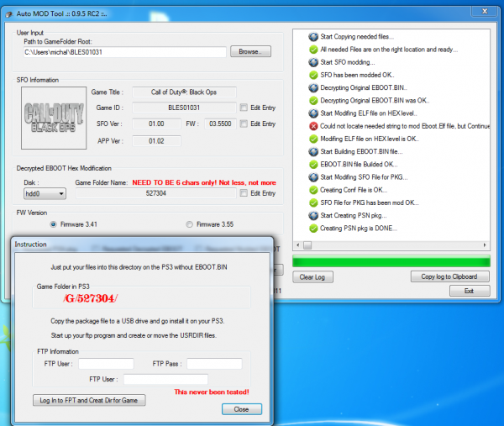Click the globe icon beside 'Start Building EBOOT.BIN file'
Image resolution: width=504 pixels, height=426 pixels.
[x=313, y=151]
